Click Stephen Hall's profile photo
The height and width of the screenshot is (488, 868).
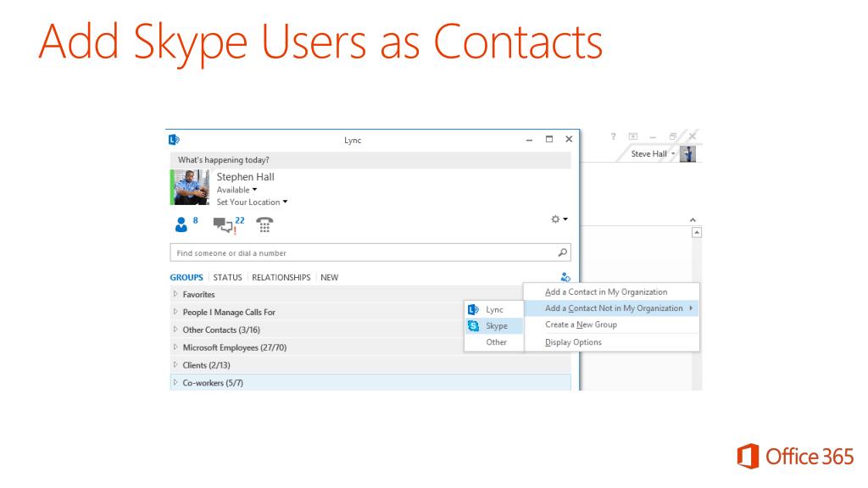190,187
